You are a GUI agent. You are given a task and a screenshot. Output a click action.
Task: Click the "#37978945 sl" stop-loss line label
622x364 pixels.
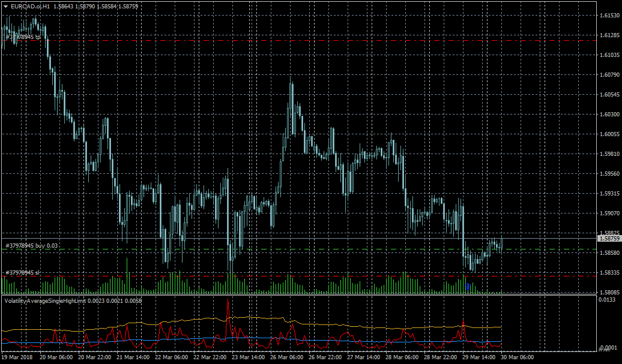pyautogui.click(x=22, y=272)
